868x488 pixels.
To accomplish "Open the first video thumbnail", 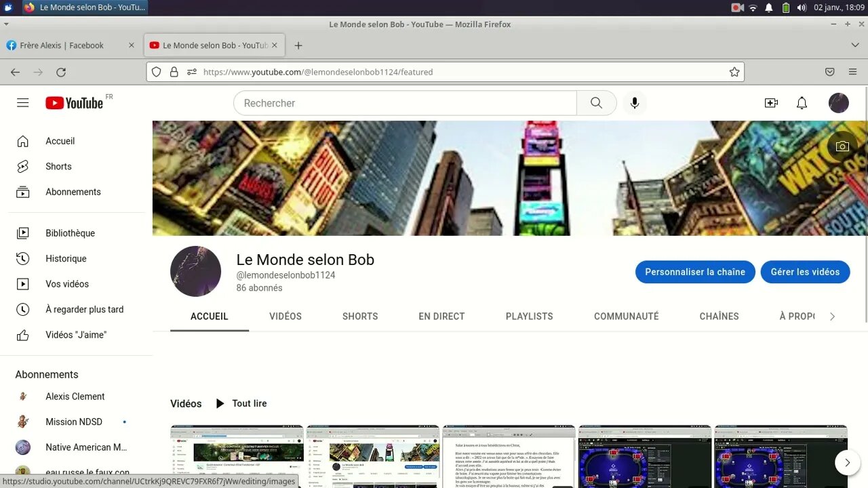I will coord(237,456).
